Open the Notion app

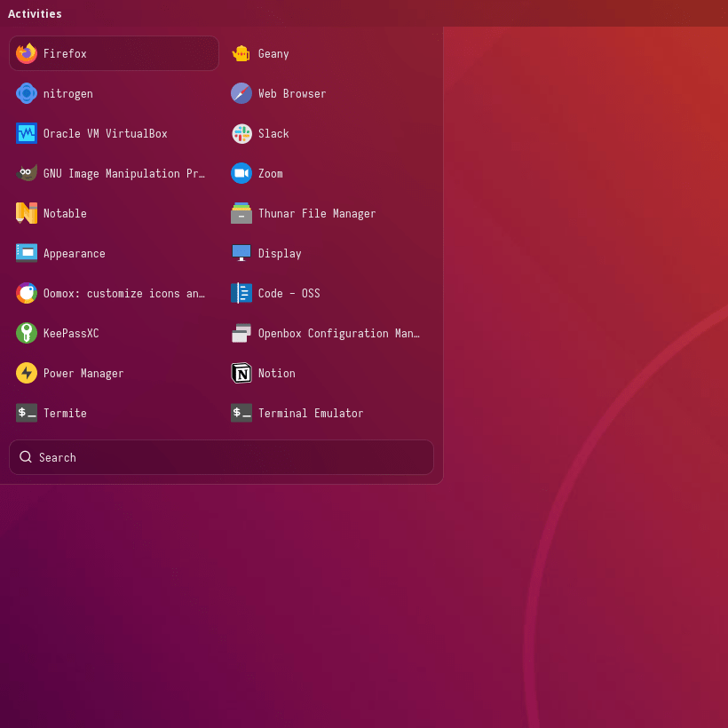coord(275,373)
